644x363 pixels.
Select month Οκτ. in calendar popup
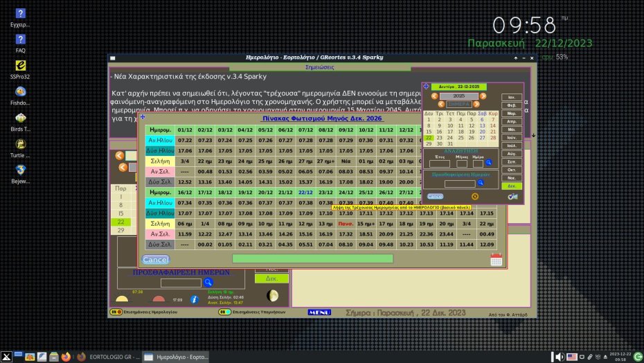(x=512, y=170)
